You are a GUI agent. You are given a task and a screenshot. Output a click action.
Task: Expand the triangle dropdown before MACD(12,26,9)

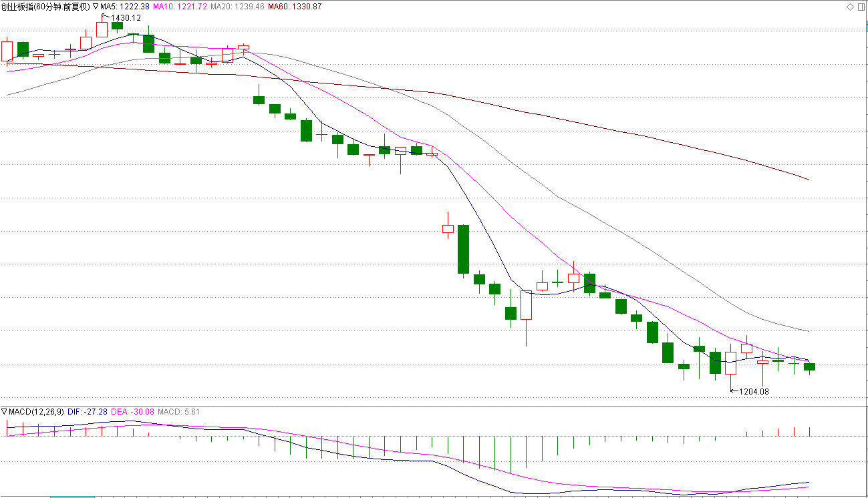tap(4, 412)
